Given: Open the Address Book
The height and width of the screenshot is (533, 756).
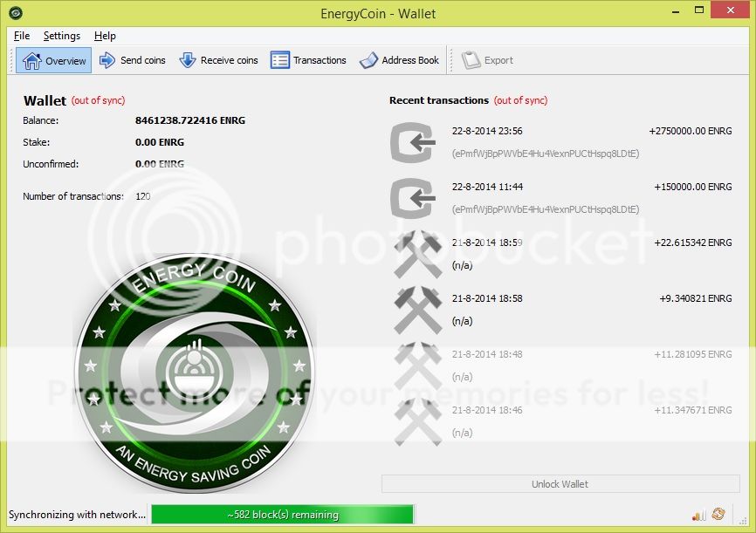Looking at the screenshot, I should [399, 60].
